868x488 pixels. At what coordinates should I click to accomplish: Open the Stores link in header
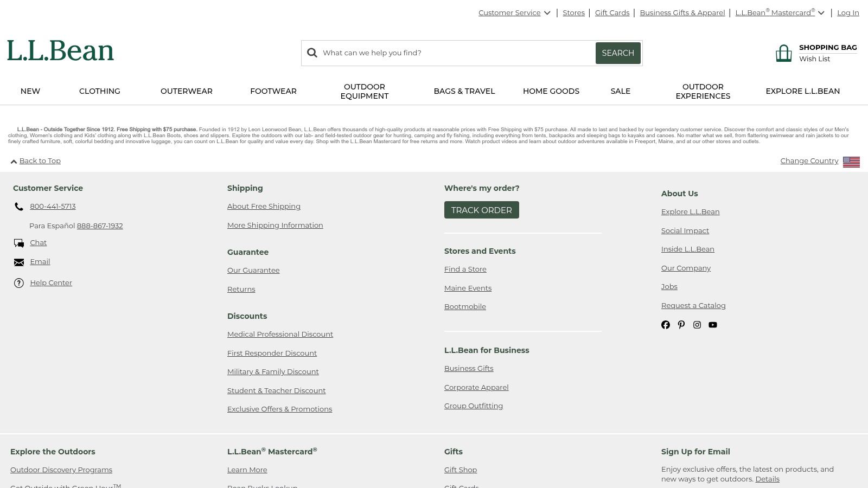573,13
